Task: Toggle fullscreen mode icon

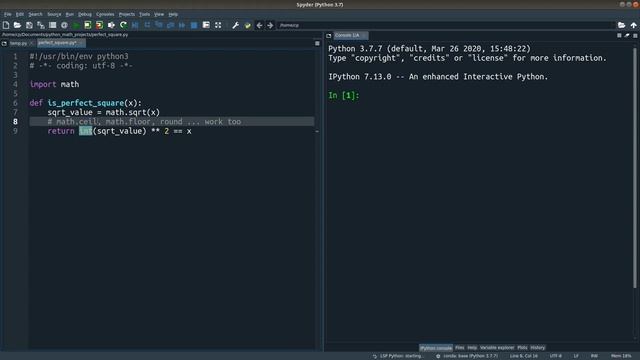Action: [218, 25]
